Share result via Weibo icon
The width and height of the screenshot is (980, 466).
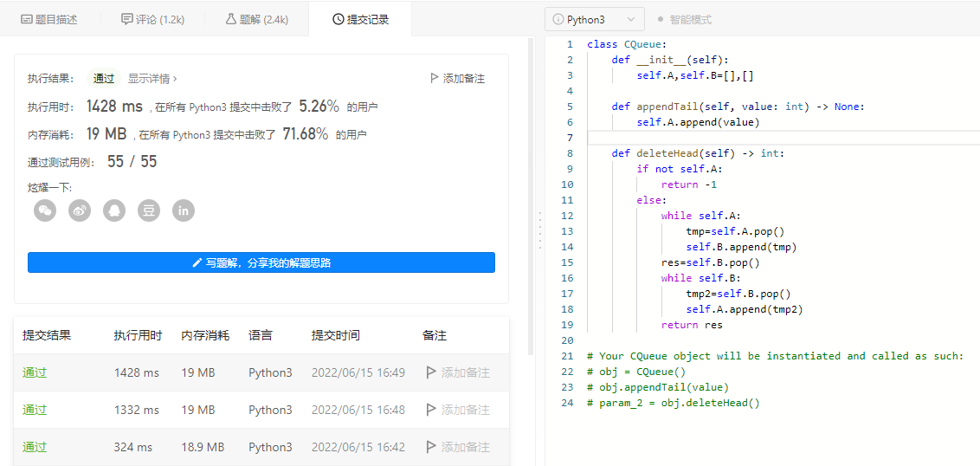coord(80,210)
